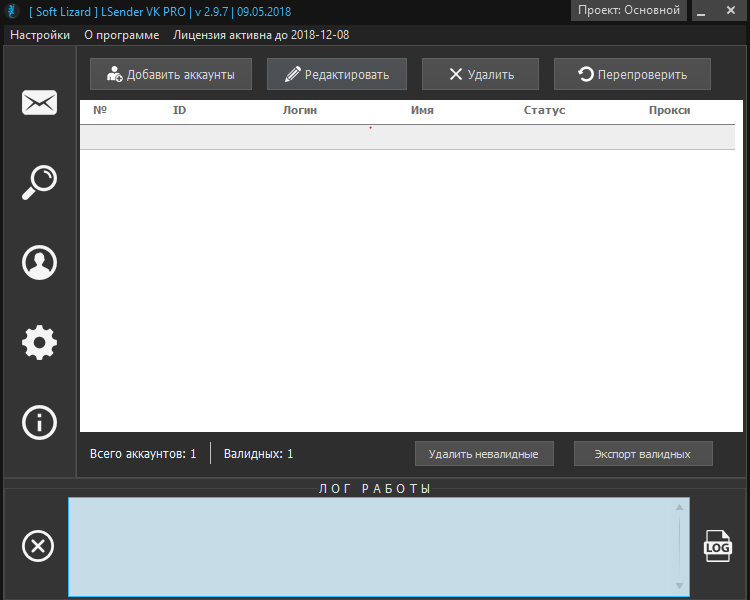The image size is (750, 600).
Task: Click Экспорт валидных button
Action: (x=643, y=454)
